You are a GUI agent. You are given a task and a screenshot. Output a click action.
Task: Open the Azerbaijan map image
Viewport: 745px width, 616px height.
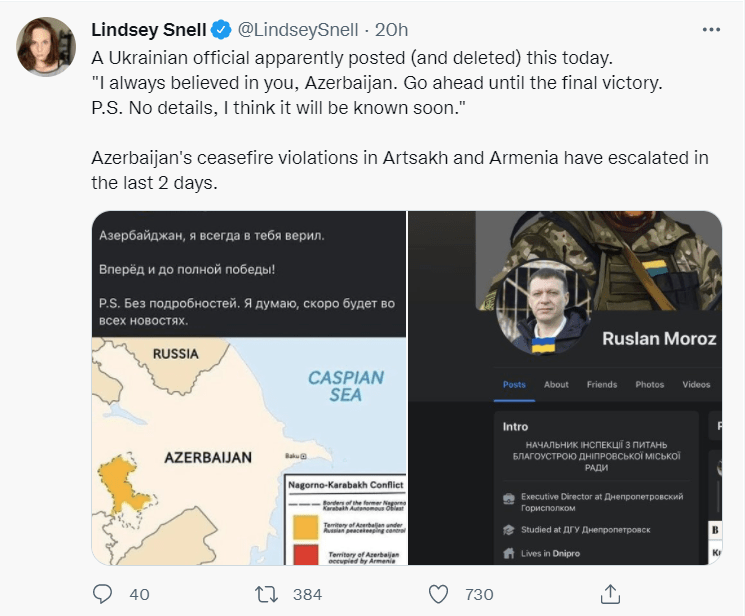click(248, 450)
